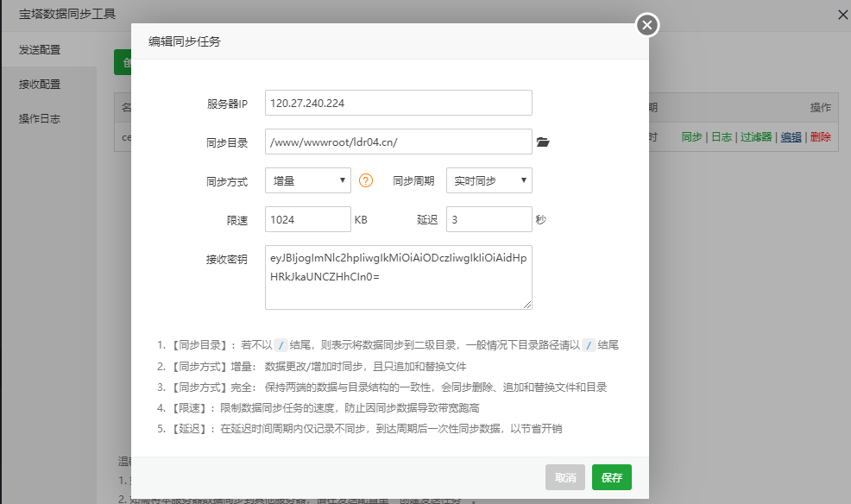851x504 pixels.
Task: Click the 同步 link in task row
Action: [x=691, y=137]
